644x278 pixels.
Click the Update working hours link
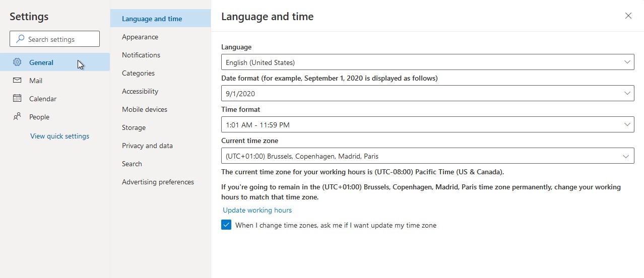tap(257, 210)
